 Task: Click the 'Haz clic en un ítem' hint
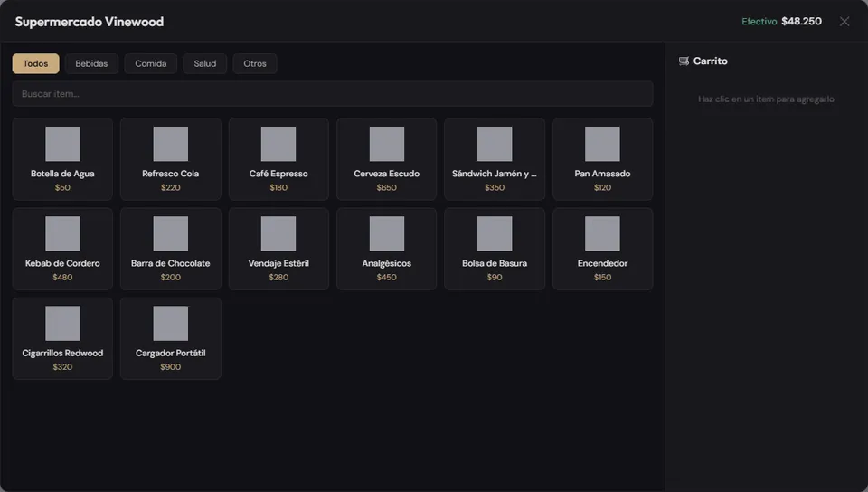766,99
